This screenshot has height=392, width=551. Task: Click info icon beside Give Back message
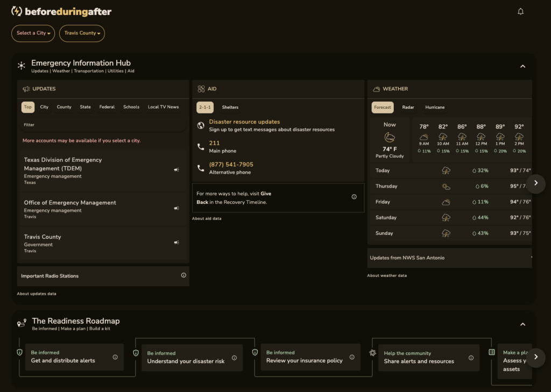[x=354, y=197]
